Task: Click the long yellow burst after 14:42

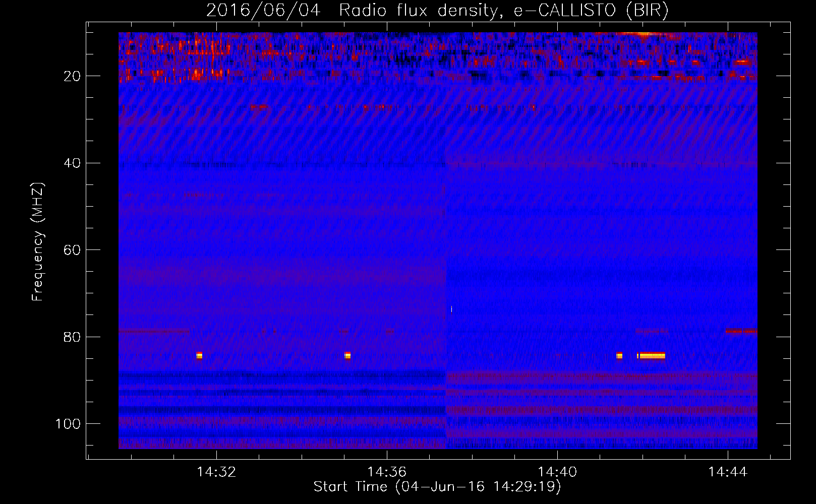Action: [x=652, y=356]
